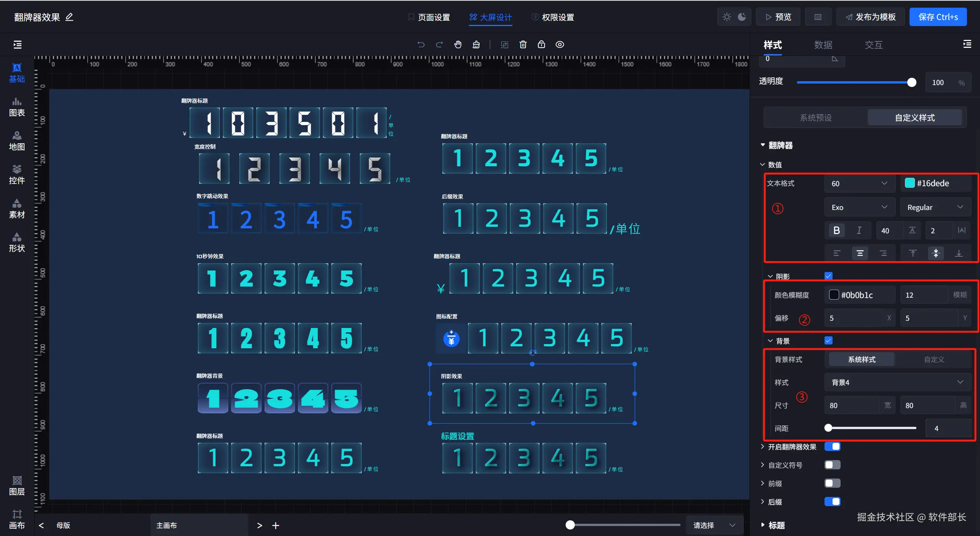Switch to the dark mode moon icon
This screenshot has height=536, width=980.
click(x=742, y=17)
